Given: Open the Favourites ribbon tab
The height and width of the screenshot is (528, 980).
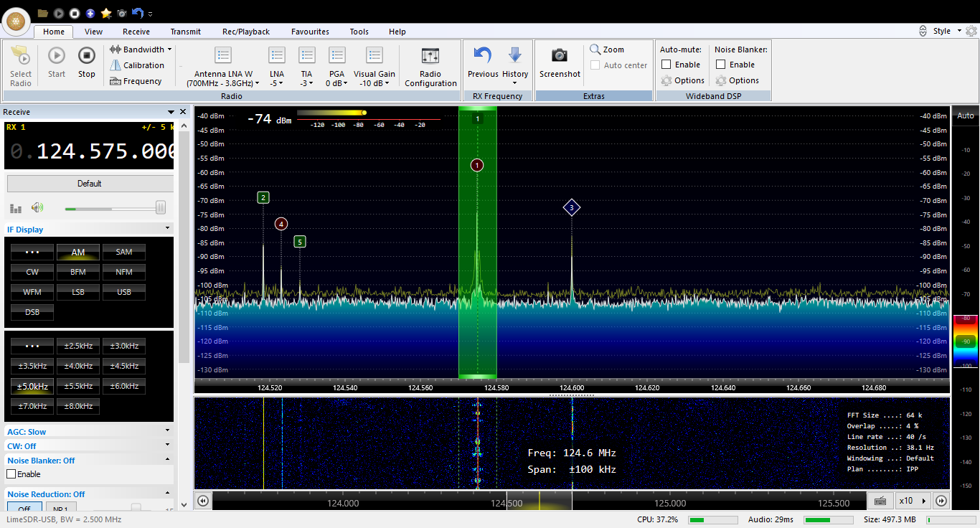Looking at the screenshot, I should [x=310, y=32].
